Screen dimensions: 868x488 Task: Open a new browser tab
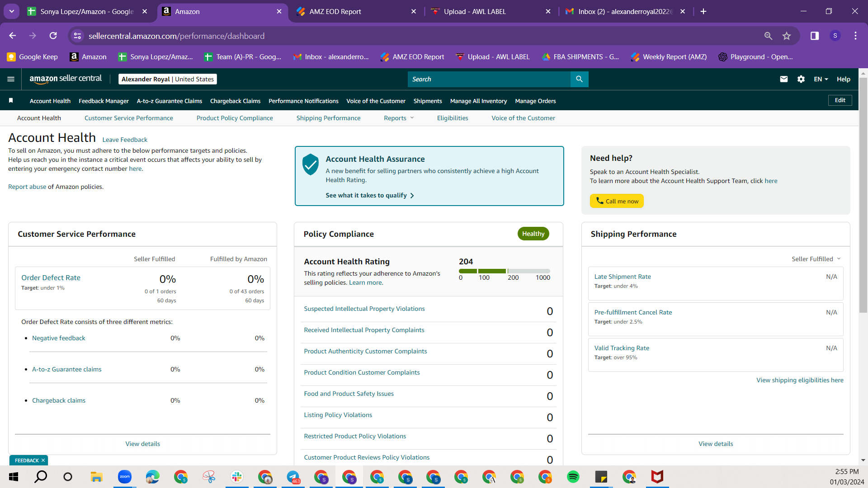click(x=703, y=11)
